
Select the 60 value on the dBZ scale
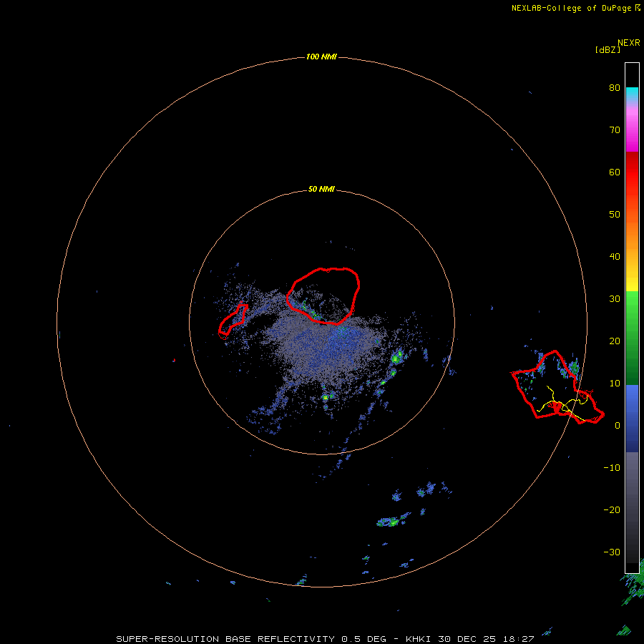[x=615, y=172]
